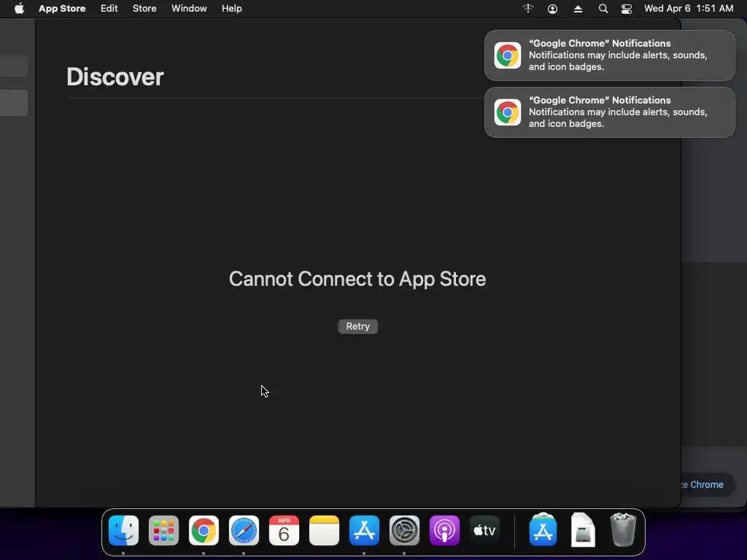Open the Help menu
Image resolution: width=747 pixels, height=560 pixels.
pos(231,9)
